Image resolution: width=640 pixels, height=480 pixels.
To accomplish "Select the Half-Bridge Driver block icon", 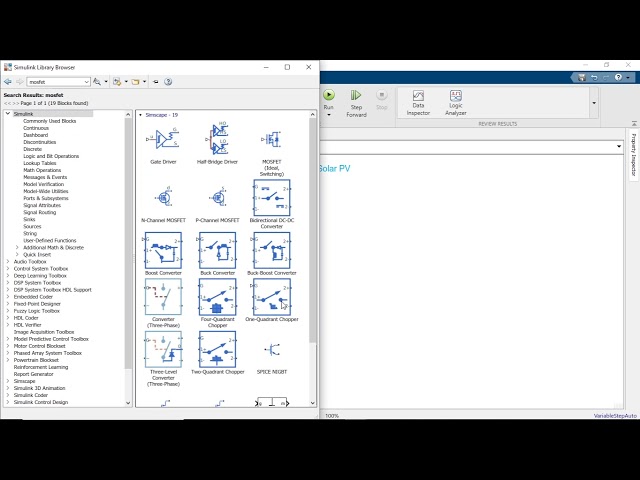I will [217, 139].
